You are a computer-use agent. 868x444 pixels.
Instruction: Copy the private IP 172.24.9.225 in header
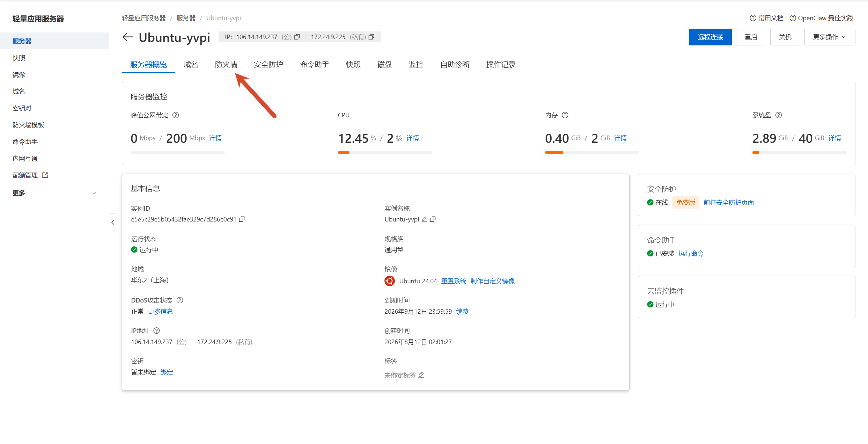[x=372, y=37]
